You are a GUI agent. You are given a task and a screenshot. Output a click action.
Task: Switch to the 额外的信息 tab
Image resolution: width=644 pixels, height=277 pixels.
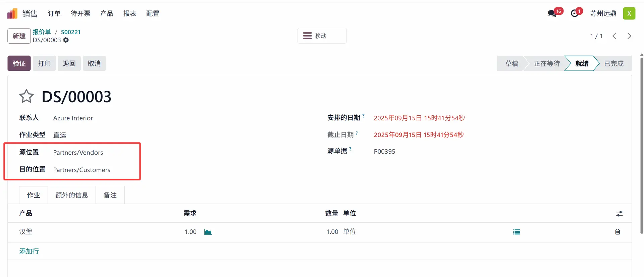[72, 195]
